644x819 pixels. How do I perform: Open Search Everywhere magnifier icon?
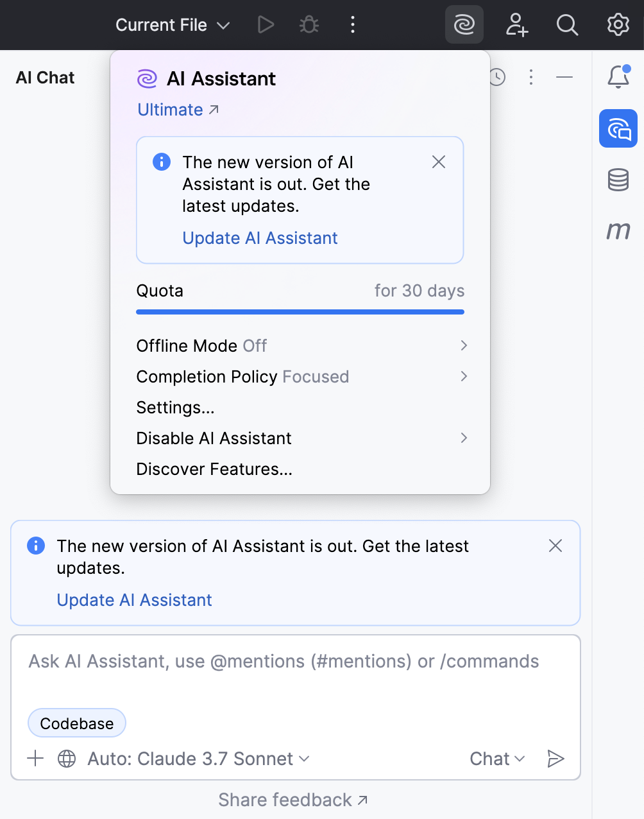click(x=567, y=25)
